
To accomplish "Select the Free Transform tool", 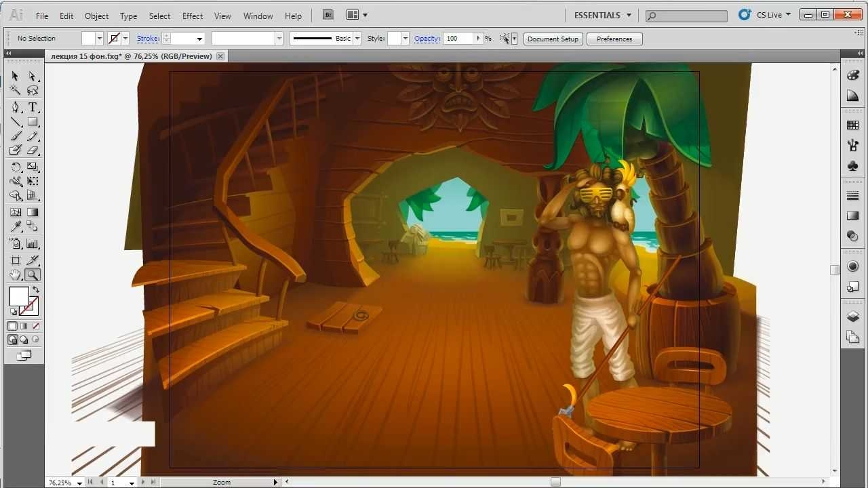I will pos(32,182).
